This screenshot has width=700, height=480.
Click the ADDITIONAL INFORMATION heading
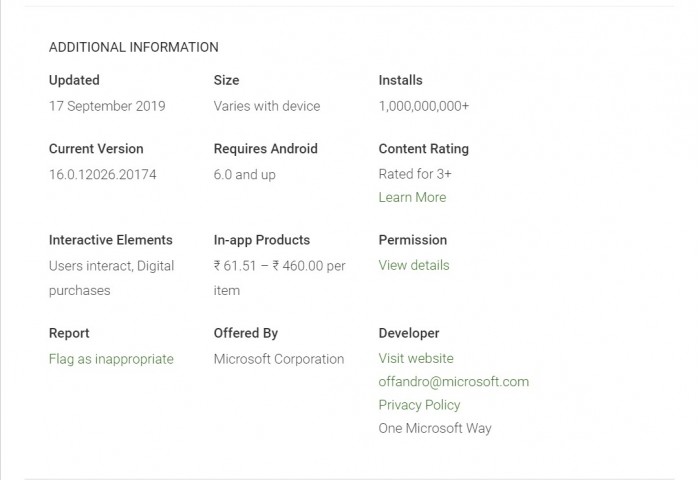tap(133, 47)
